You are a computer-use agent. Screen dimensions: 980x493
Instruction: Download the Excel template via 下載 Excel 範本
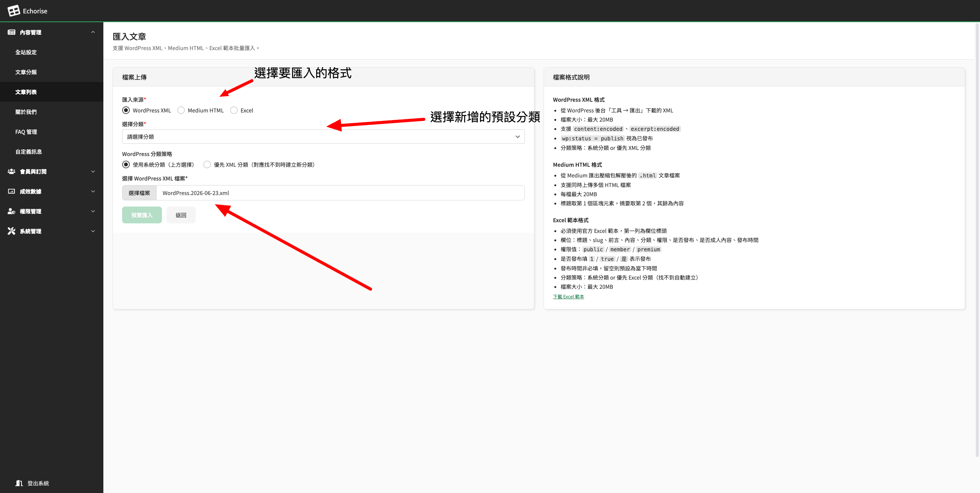point(568,297)
